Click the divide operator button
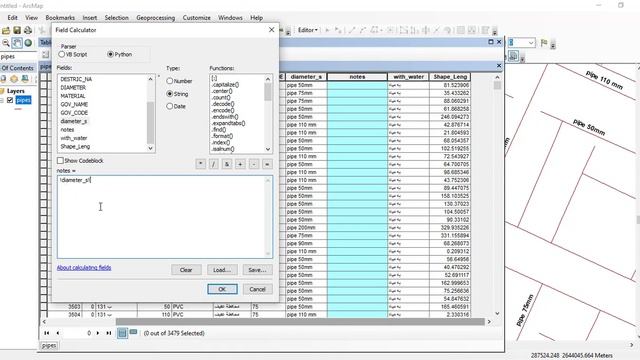This screenshot has width=640, height=360. 213,164
